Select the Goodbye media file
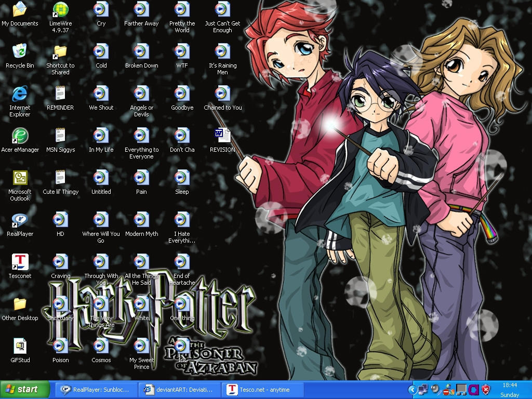 pyautogui.click(x=182, y=94)
